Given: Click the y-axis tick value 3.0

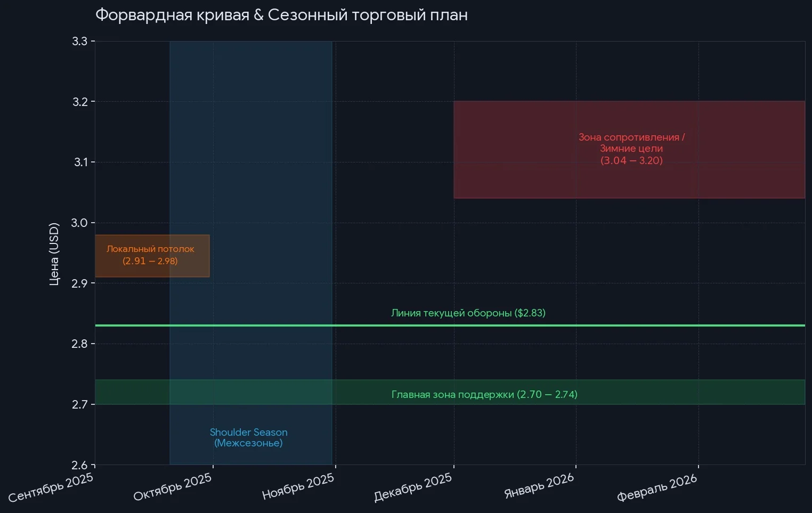Looking at the screenshot, I should pos(79,223).
